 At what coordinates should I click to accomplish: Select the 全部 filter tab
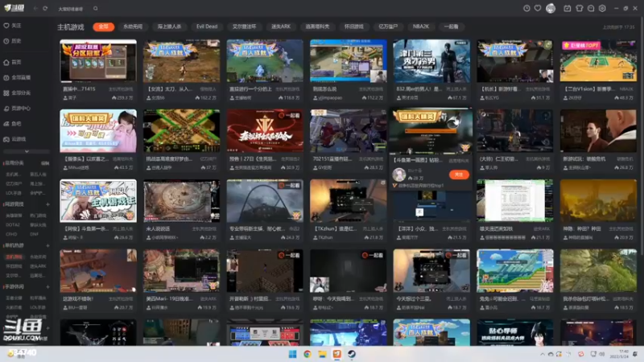click(104, 27)
